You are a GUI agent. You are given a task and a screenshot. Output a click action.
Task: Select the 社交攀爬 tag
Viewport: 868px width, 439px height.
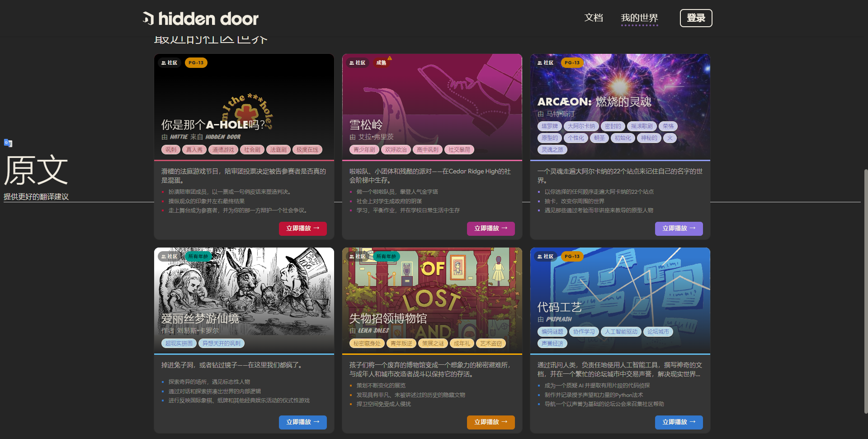click(x=459, y=150)
